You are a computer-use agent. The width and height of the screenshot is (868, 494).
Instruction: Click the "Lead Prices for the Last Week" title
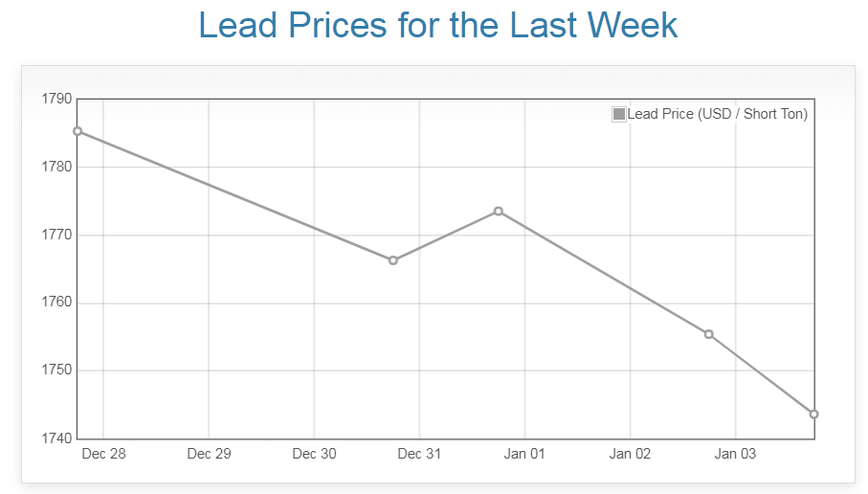pyautogui.click(x=438, y=26)
